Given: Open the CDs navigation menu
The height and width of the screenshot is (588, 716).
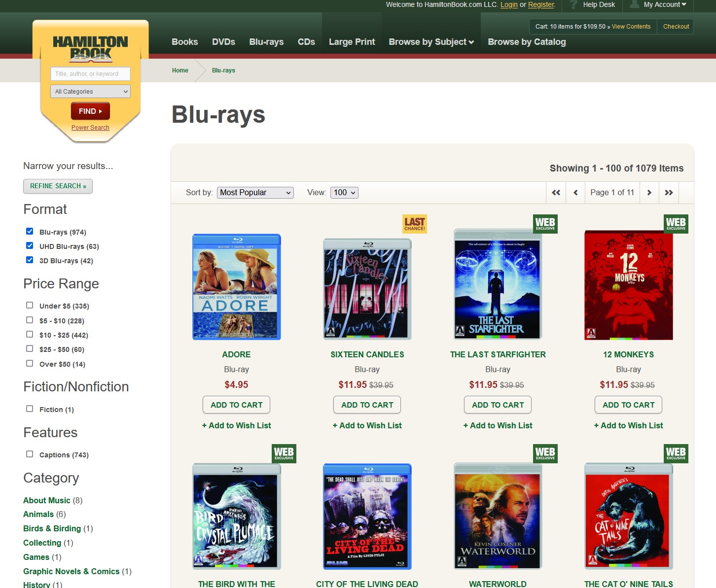Looking at the screenshot, I should pyautogui.click(x=306, y=42).
